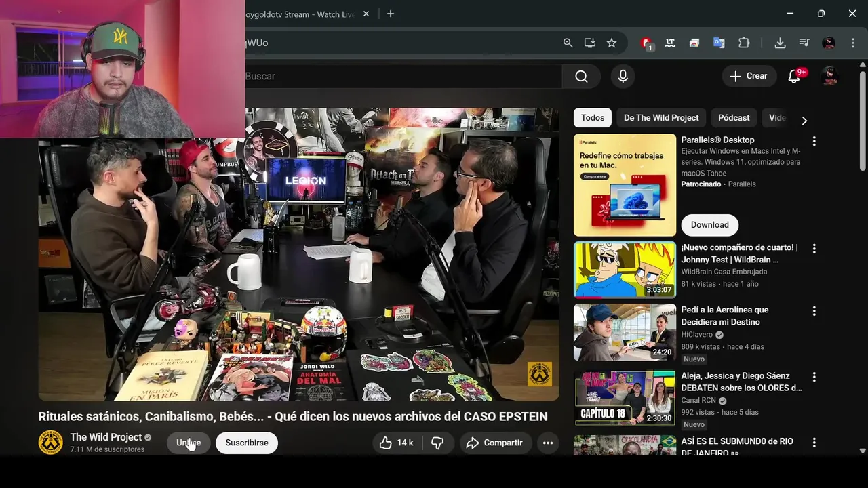Click the microphone voice search icon
Viewport: 868px width, 488px height.
point(623,77)
